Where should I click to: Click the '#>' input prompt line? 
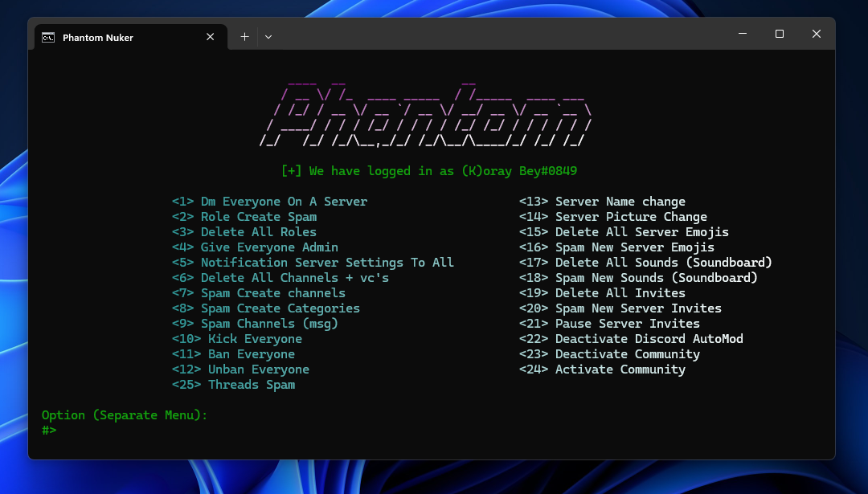49,431
